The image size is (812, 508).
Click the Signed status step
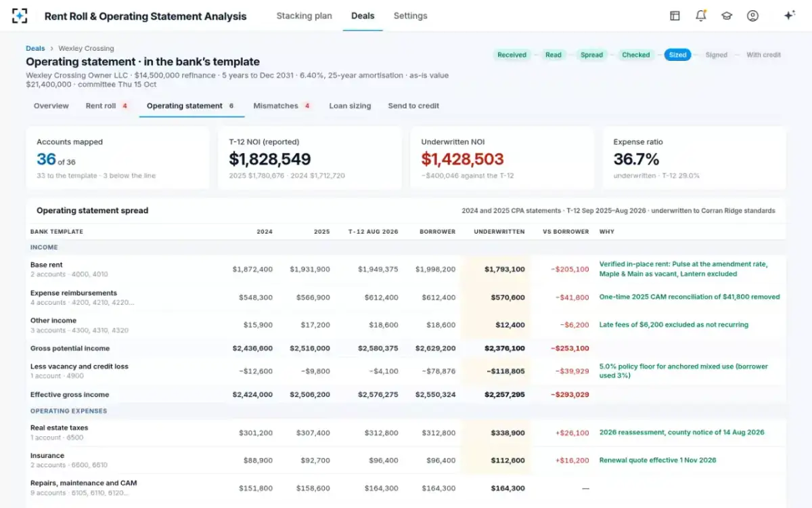coord(717,55)
